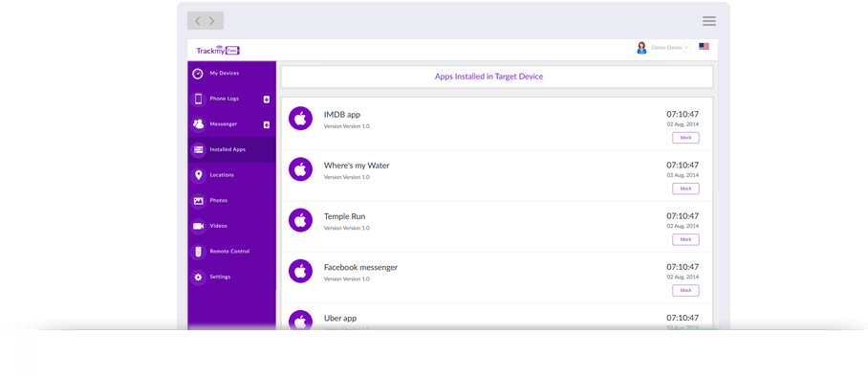Screen dimensions: 868x378
Task: Block the IMDB app
Action: pyautogui.click(x=685, y=138)
